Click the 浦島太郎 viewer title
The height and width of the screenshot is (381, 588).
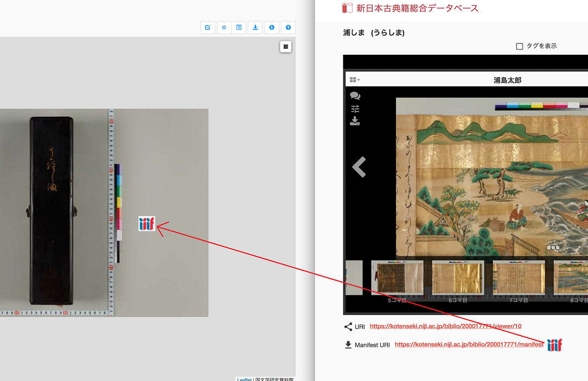coord(507,80)
